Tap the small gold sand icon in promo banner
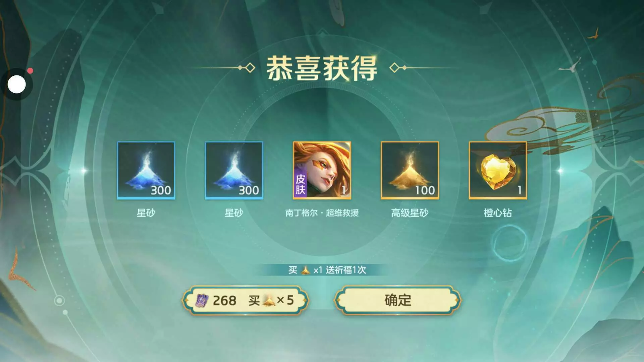 click(x=305, y=270)
